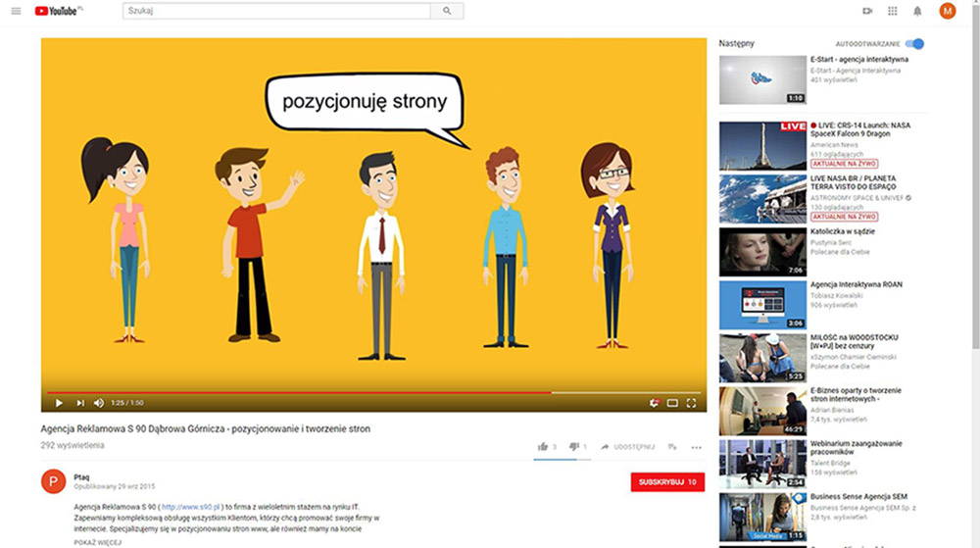Disable the Autoodtwarzanie autoplay switch

pos(914,44)
